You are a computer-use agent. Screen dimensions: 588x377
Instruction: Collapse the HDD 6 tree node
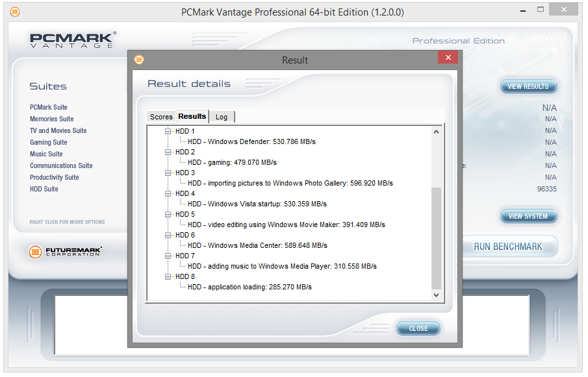pos(168,235)
